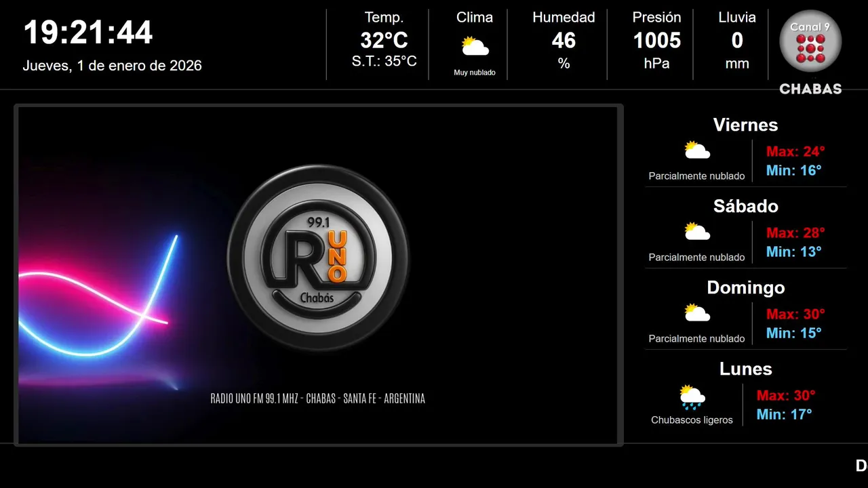Click the hPa pressure unit
The width and height of the screenshot is (868, 488).
[656, 64]
